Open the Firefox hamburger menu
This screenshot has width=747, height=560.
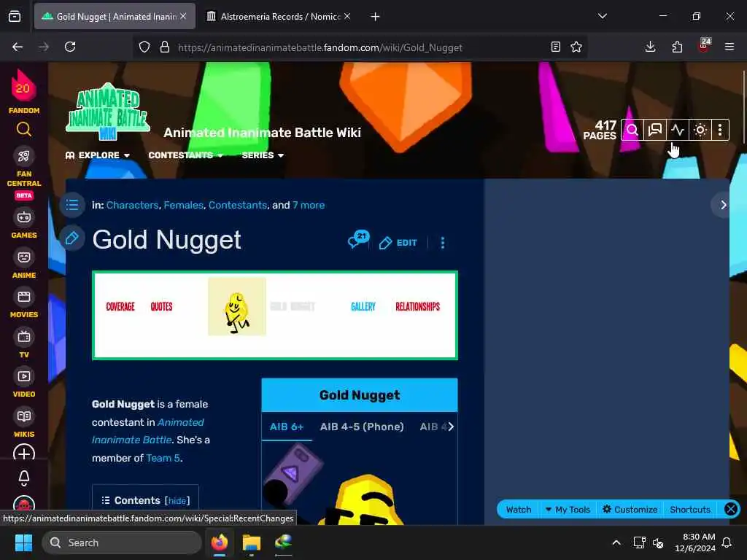(x=729, y=47)
